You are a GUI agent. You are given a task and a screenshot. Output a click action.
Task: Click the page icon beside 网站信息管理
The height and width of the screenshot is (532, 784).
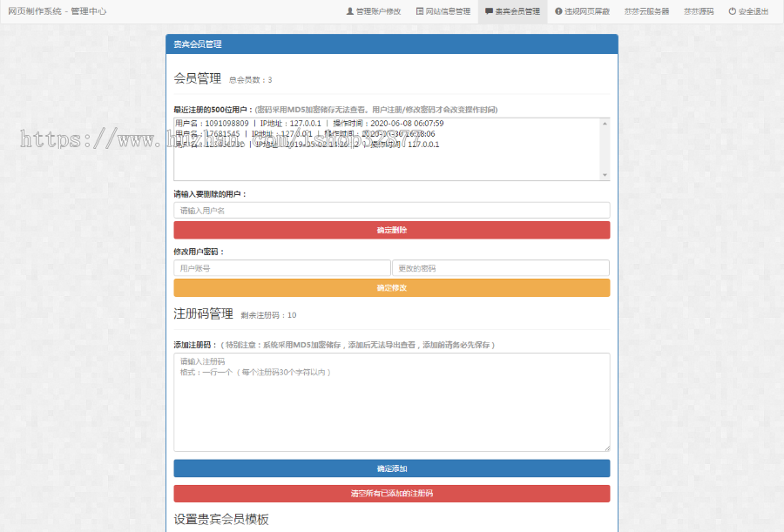(420, 11)
